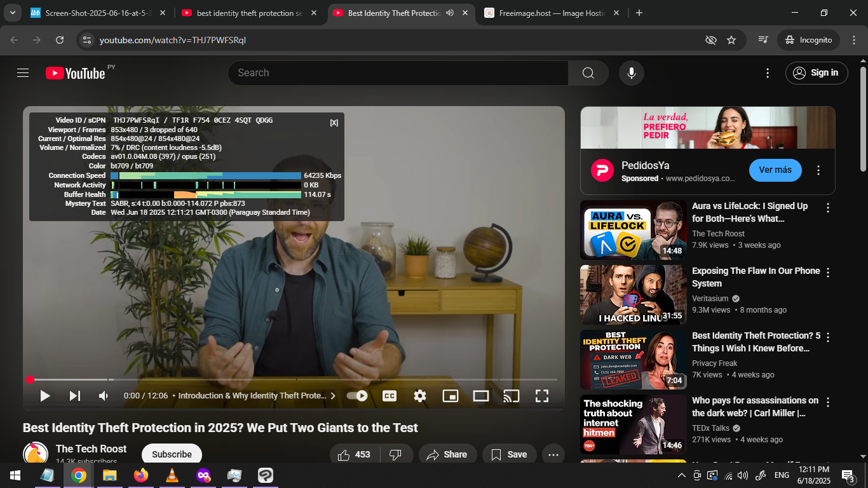Open options for Aura vs LifeLock video

point(828,208)
